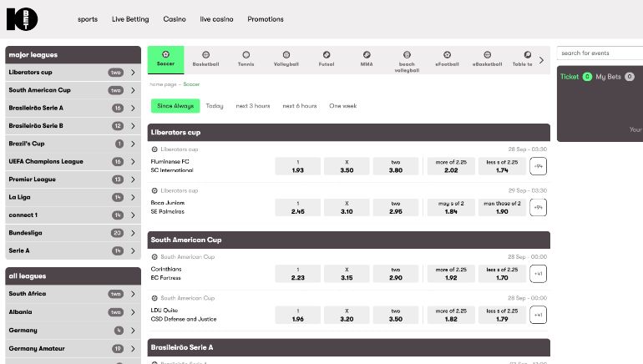Viewport: 643px width, 364px height.
Task: Expand Liberators cup in major leagues
Action: click(x=73, y=72)
